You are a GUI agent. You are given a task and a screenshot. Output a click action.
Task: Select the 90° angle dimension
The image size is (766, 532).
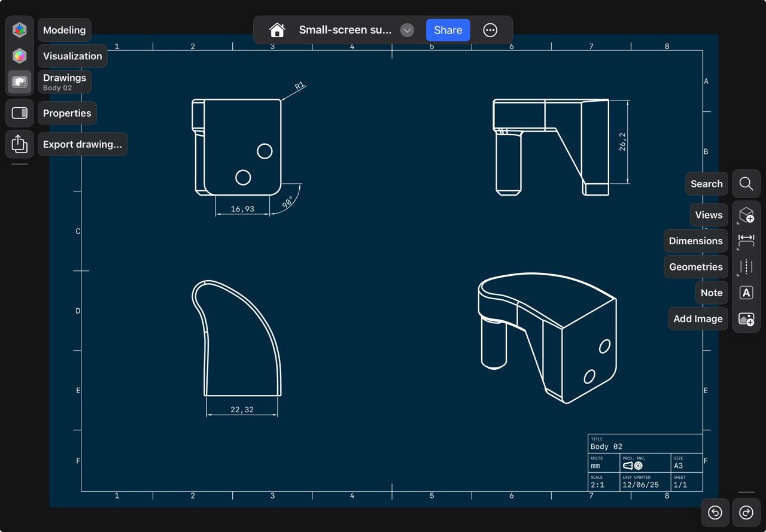coord(288,202)
